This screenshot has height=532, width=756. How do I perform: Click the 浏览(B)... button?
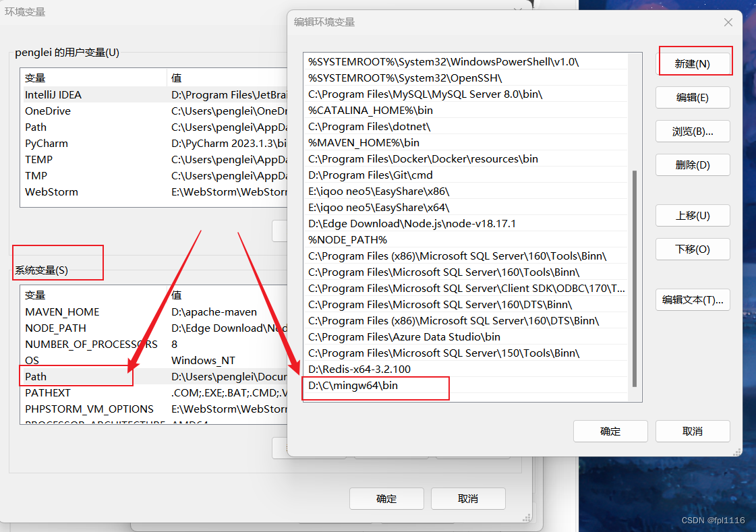tap(693, 131)
